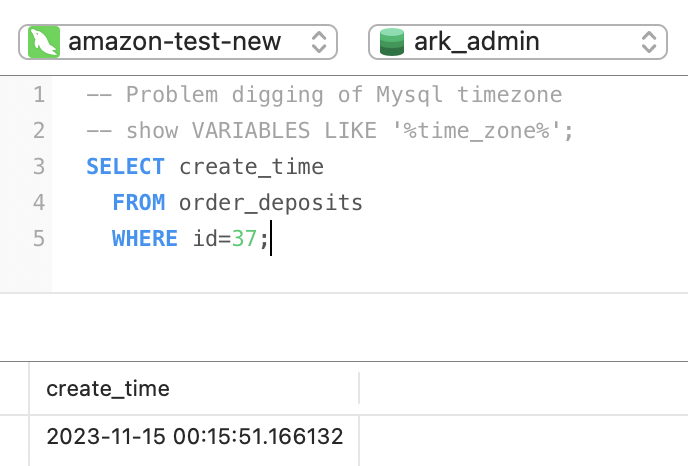Click the order_deposits table name
This screenshot has width=688, height=466.
point(270,203)
